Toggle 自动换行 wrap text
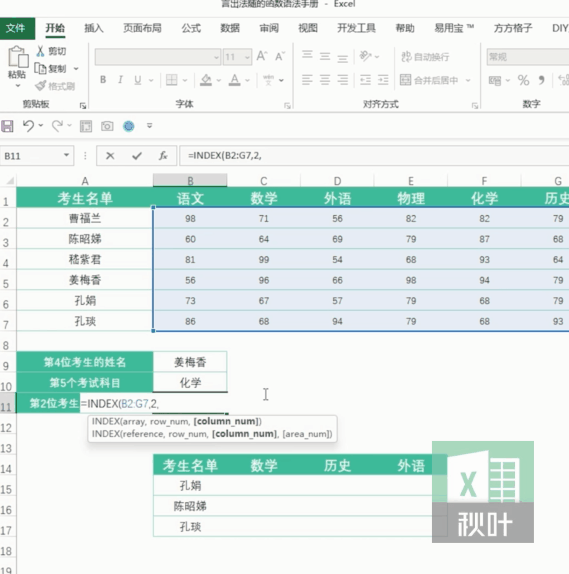This screenshot has height=574, width=569. coord(425,57)
